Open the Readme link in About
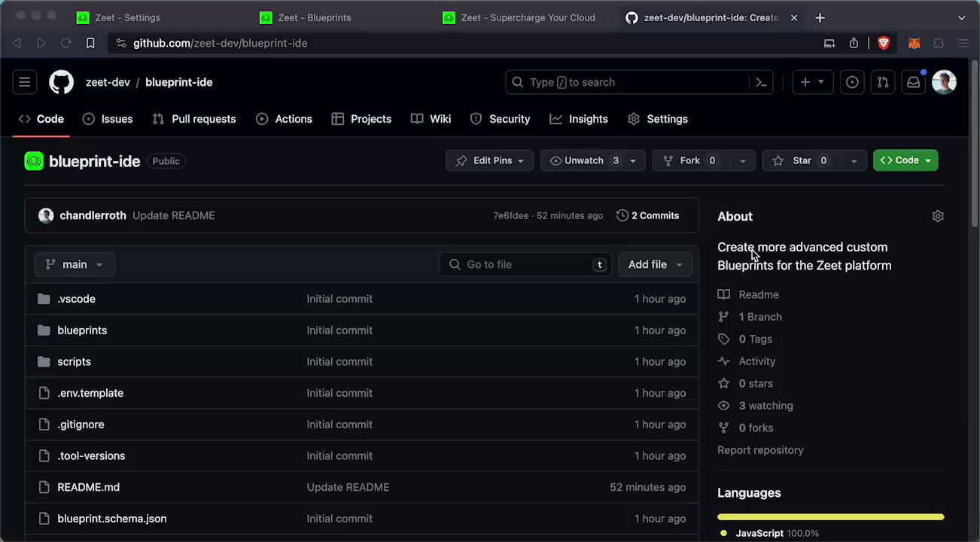 pos(759,294)
